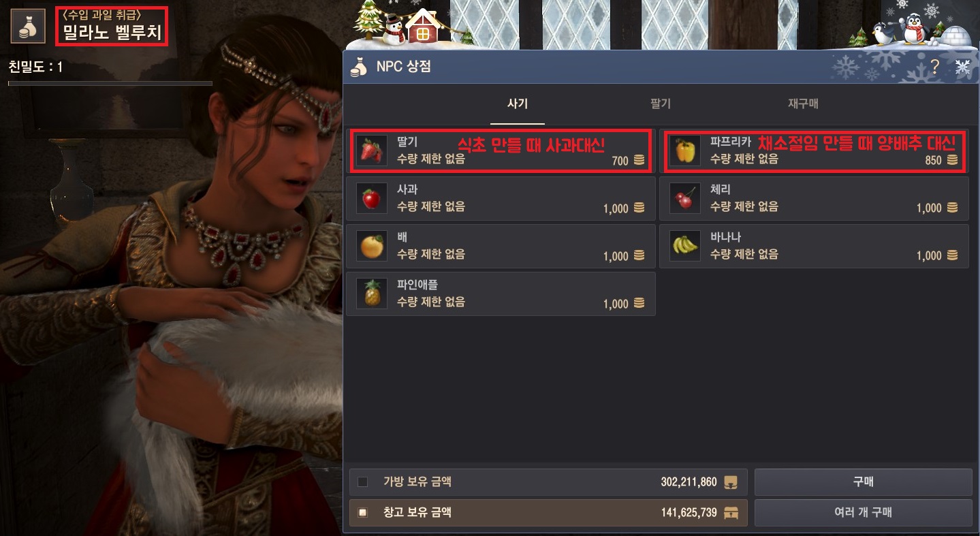Click the snowflake close icon of shop window
The height and width of the screenshot is (536, 980).
click(x=962, y=67)
